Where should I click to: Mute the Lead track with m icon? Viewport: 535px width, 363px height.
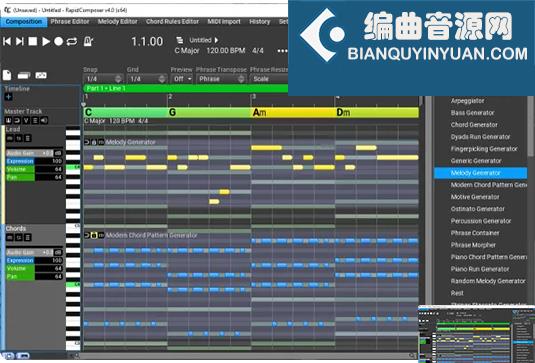click(10, 138)
